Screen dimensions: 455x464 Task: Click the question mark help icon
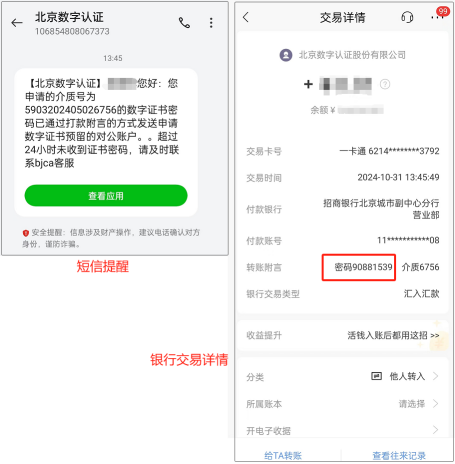[385, 84]
